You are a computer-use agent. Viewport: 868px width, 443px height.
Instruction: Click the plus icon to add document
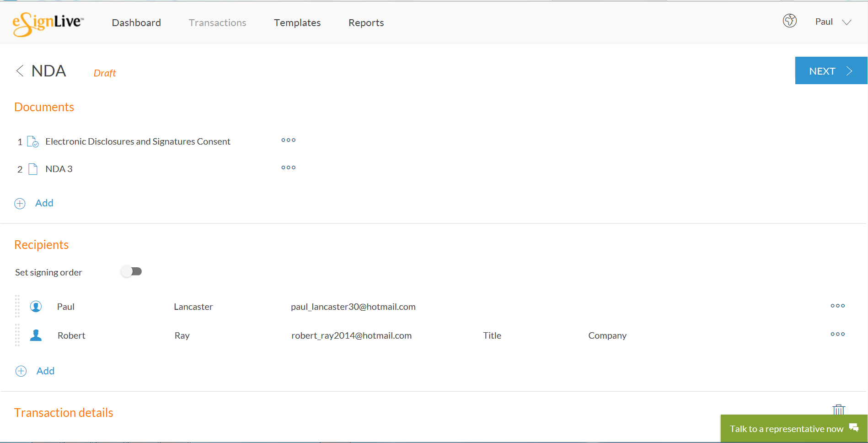coord(20,204)
